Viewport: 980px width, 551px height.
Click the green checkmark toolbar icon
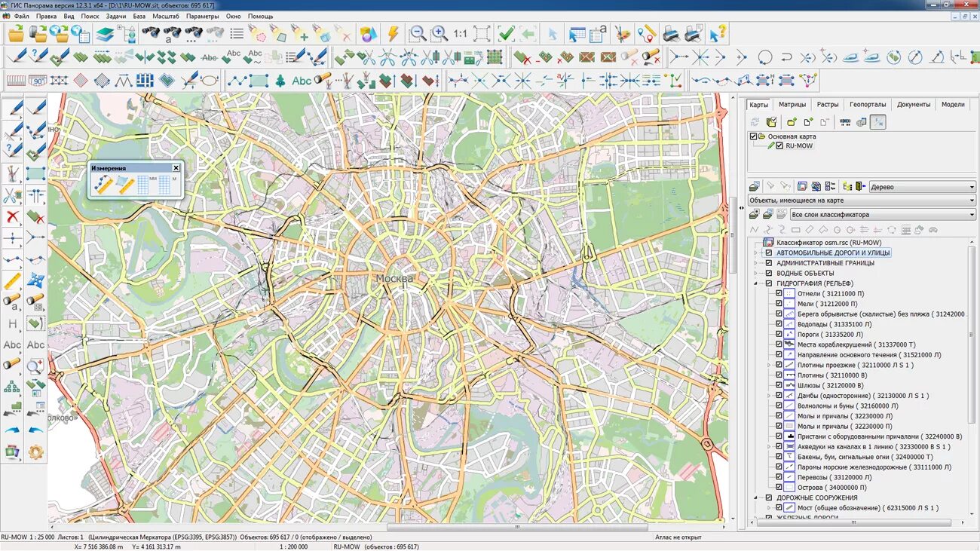tap(506, 33)
